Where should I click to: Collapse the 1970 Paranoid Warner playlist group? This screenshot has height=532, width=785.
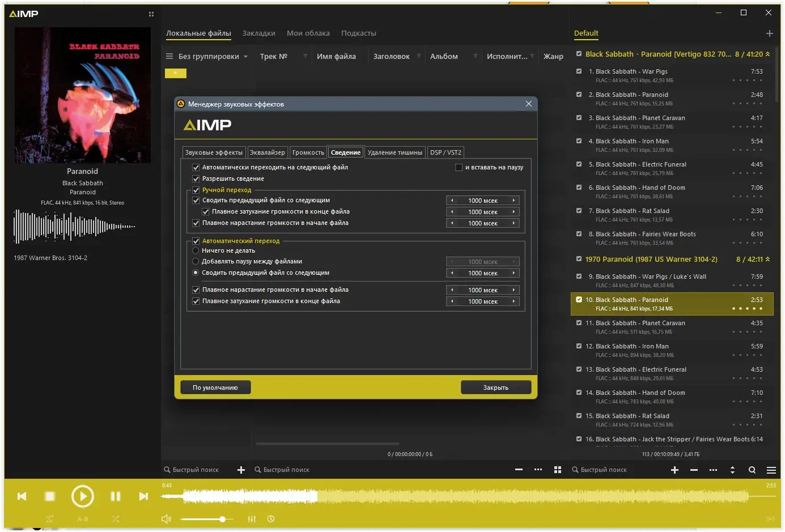click(768, 259)
